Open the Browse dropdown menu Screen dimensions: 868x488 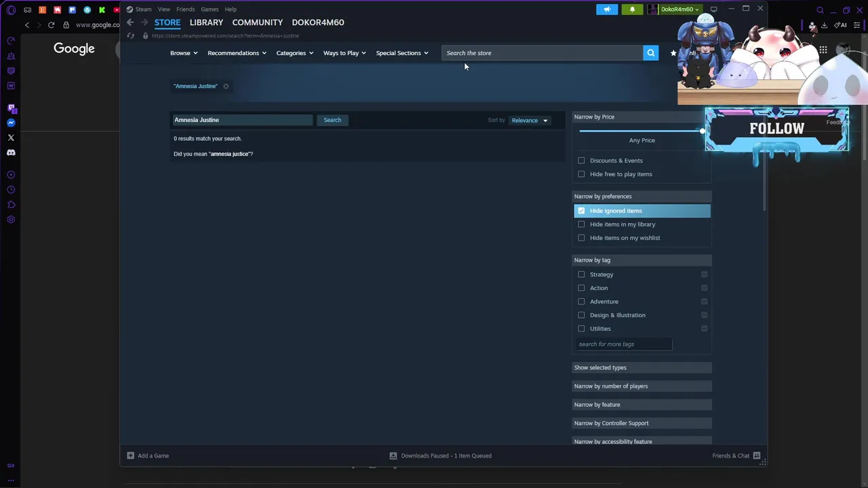click(184, 53)
